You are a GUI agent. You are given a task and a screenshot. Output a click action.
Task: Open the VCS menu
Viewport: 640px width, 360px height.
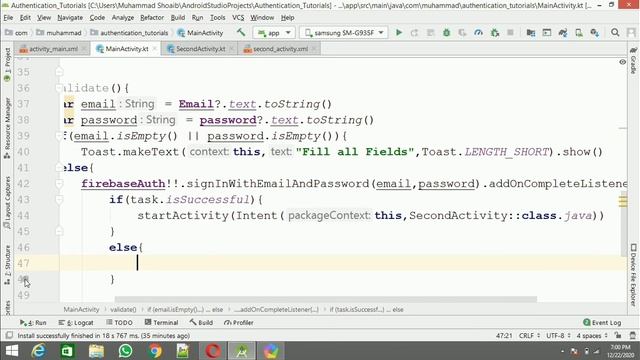point(238,18)
